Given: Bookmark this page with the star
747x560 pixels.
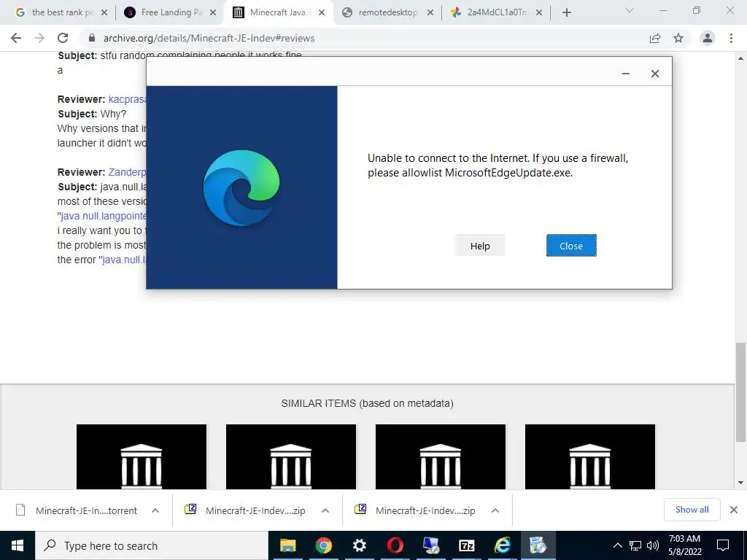Looking at the screenshot, I should (678, 38).
